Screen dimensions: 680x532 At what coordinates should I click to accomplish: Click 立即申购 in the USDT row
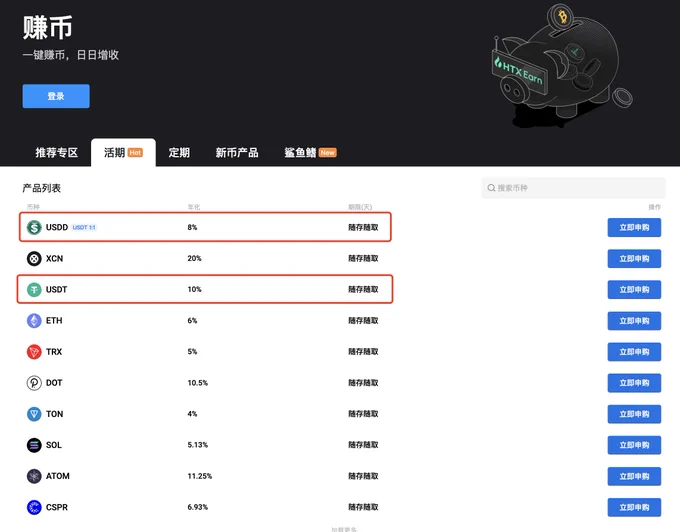(634, 290)
